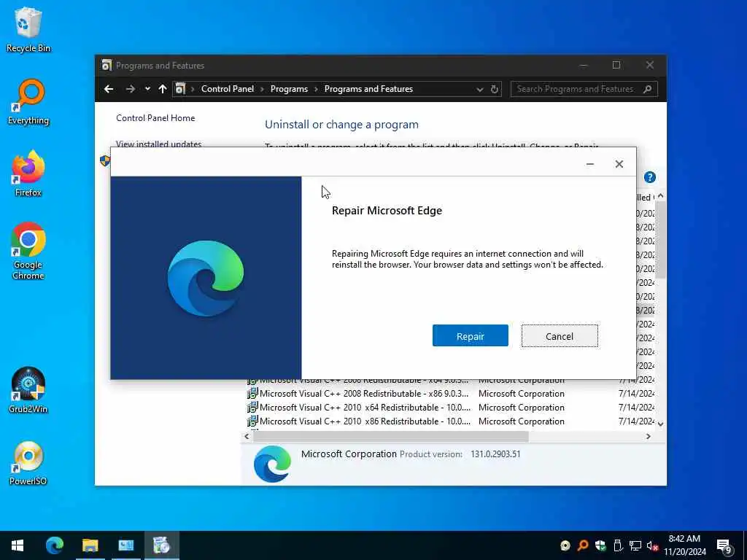Viewport: 747px width, 560px height.
Task: Click the Everything search tray icon
Action: tap(582, 545)
